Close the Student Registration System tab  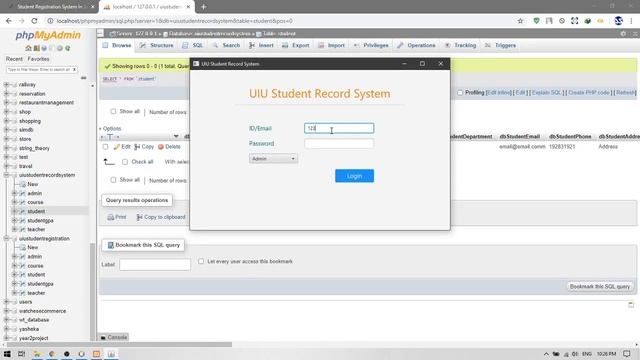[x=93, y=7]
